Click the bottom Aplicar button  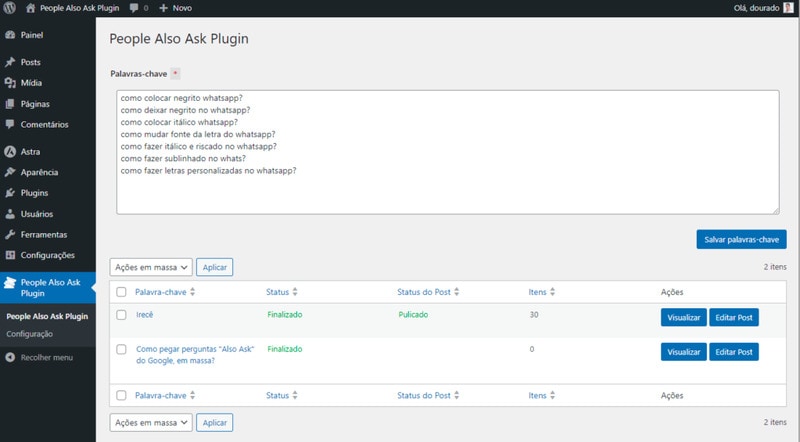tap(214, 423)
